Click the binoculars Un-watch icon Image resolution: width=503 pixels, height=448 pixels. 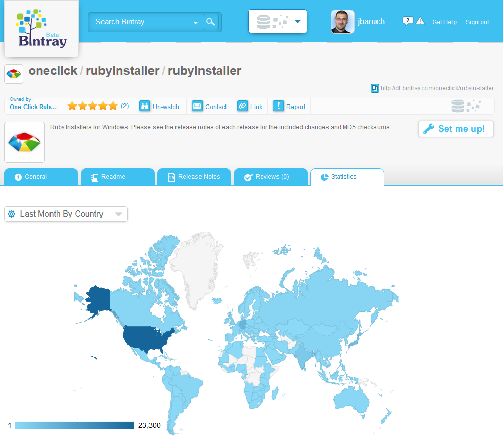[x=145, y=106]
